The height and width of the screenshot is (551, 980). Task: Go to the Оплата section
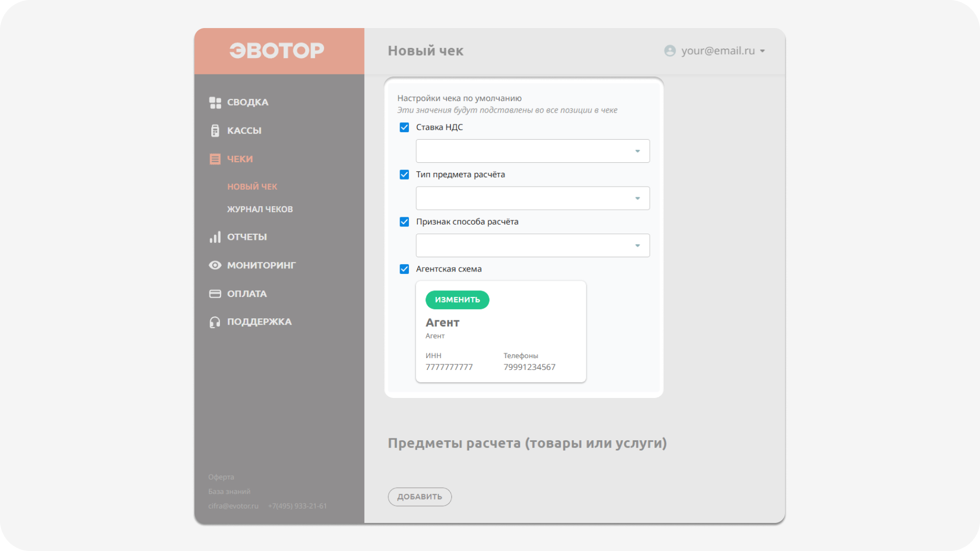click(247, 294)
